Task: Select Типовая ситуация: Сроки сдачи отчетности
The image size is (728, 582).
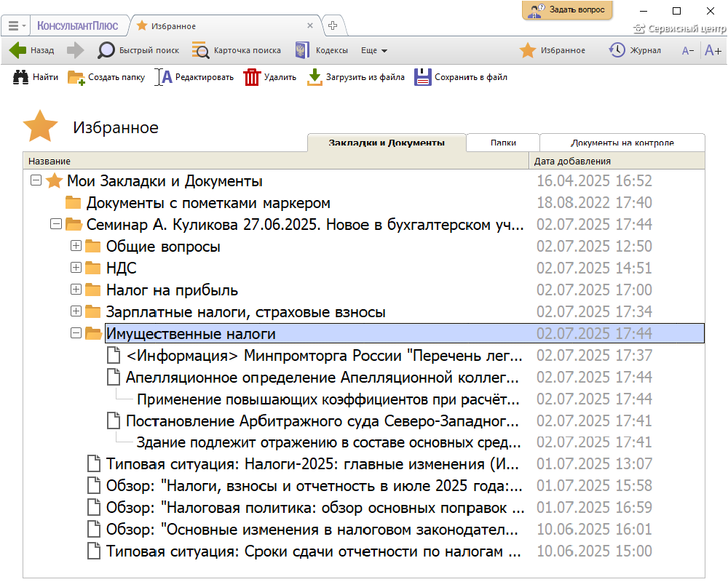Action: point(313,551)
